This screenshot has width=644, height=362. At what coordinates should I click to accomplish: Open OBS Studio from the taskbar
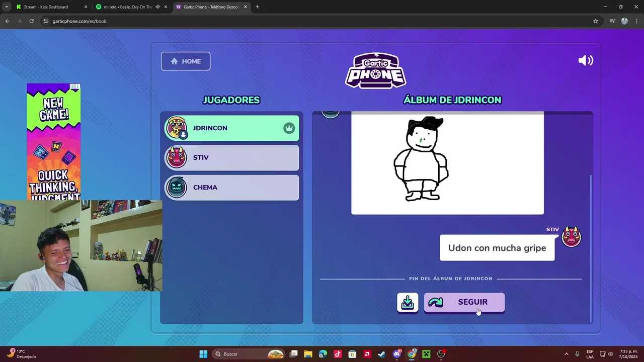click(x=441, y=354)
